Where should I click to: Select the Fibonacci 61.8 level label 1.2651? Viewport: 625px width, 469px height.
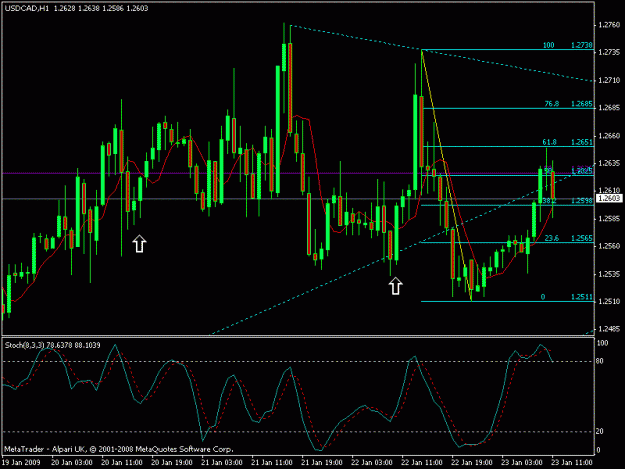tap(582, 142)
